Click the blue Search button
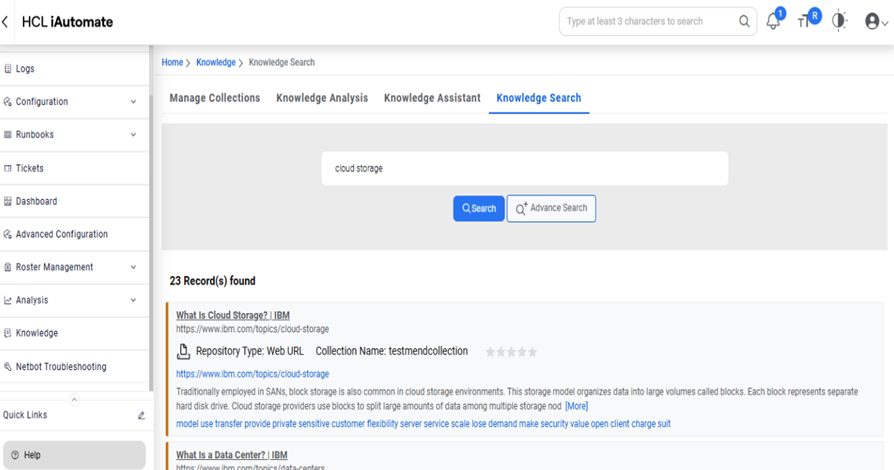This screenshot has width=894, height=470. click(478, 208)
